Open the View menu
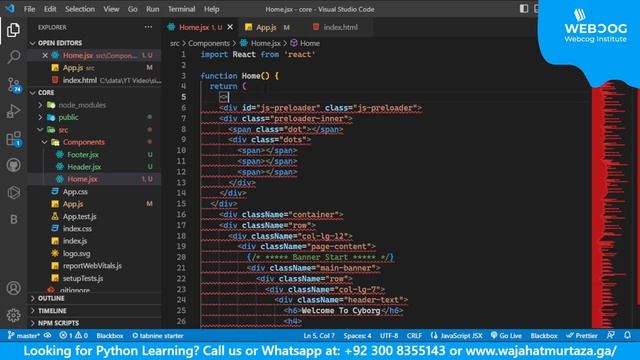Viewport: 640px width, 360px height. pos(111,9)
